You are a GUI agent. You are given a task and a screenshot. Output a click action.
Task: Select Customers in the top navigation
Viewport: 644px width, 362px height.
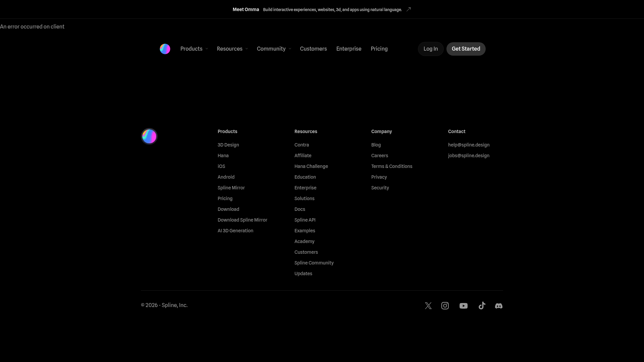[x=313, y=49]
